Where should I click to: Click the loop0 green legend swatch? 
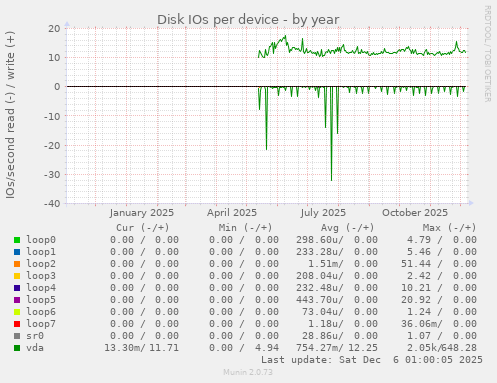pos(17,240)
